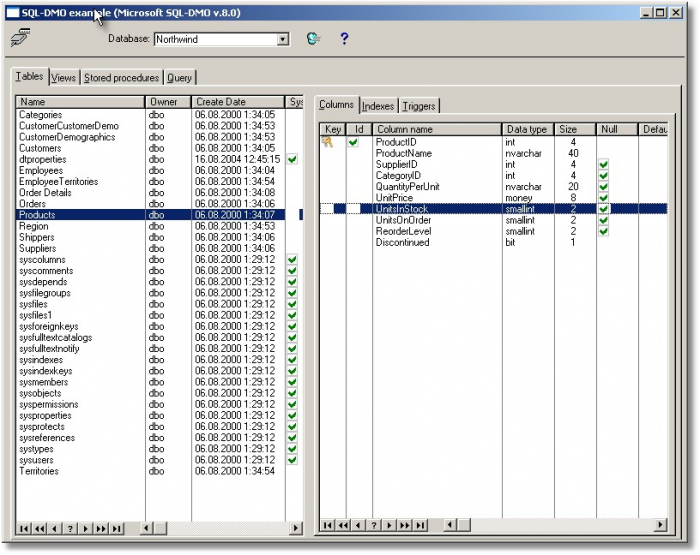Click tables list scroll left arrow
700x555 pixels.
pyautogui.click(x=146, y=529)
